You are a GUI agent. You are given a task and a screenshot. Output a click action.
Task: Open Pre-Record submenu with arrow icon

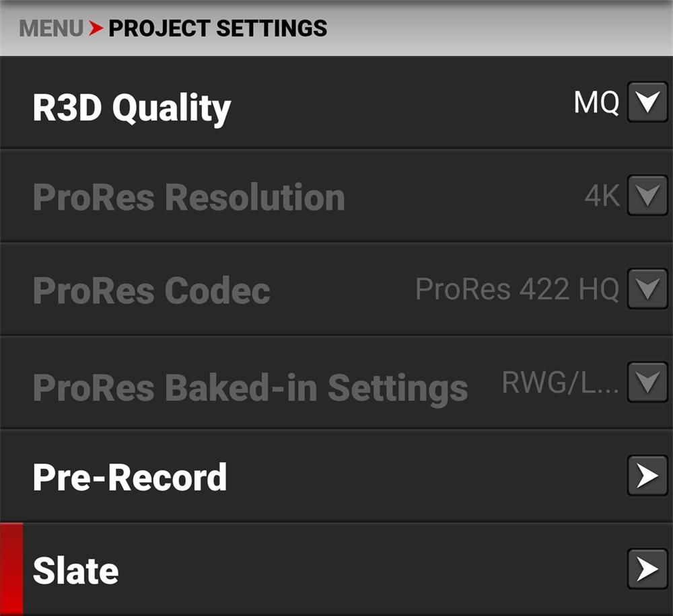647,476
